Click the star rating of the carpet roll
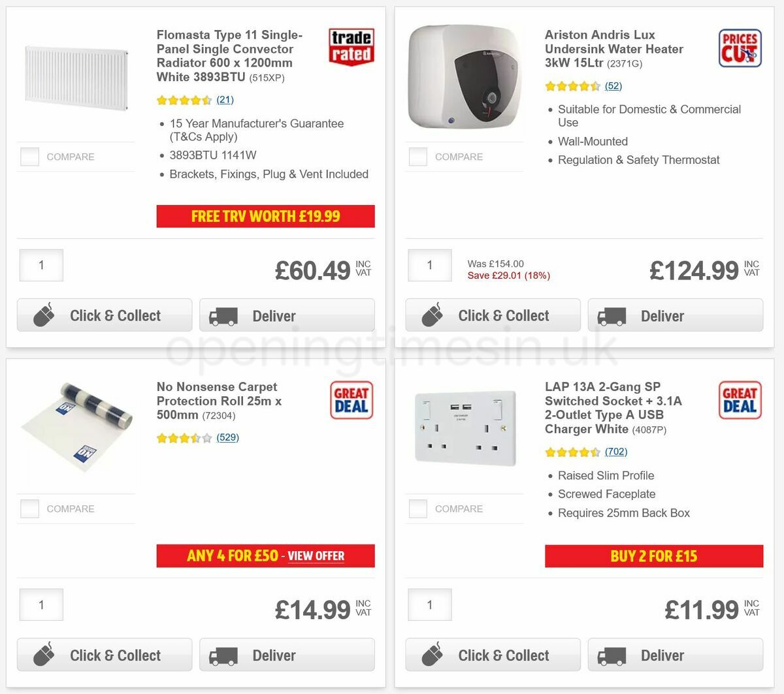The width and height of the screenshot is (784, 694). [186, 437]
